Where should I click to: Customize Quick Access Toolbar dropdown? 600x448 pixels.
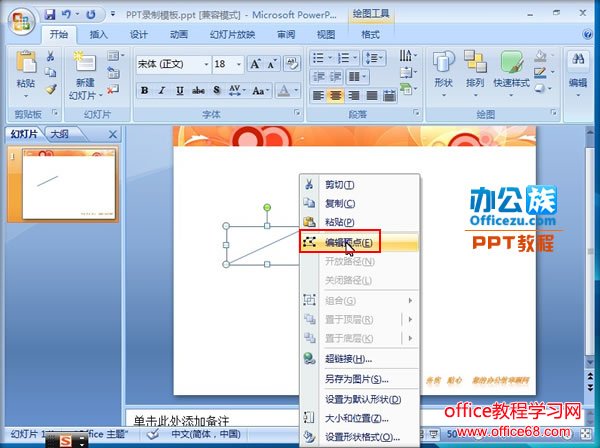[x=113, y=14]
